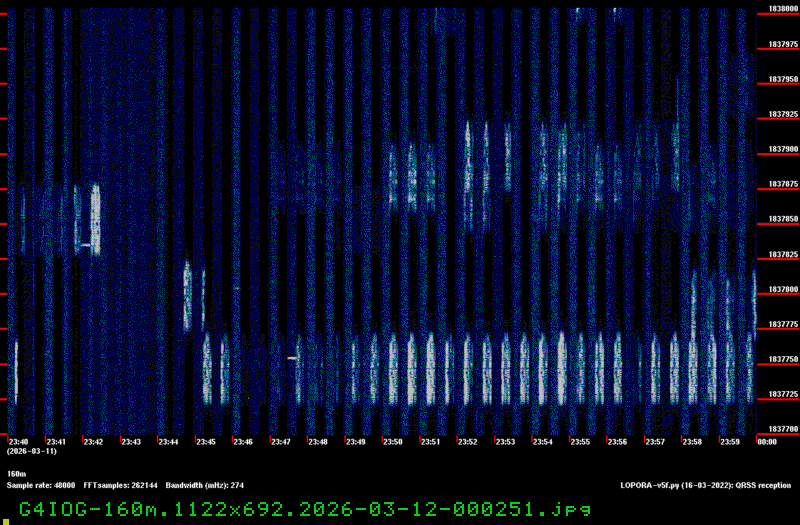800x525 pixels.
Task: Select the 23:46 time axis label
Action: (x=243, y=442)
